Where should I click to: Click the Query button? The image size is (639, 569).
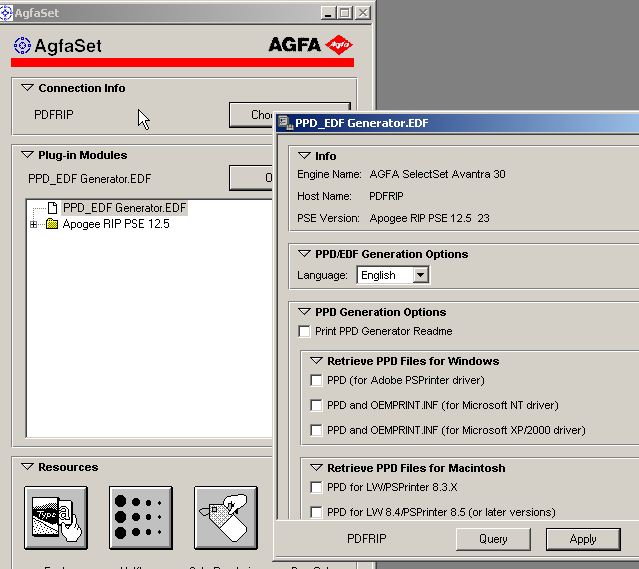[x=493, y=539]
